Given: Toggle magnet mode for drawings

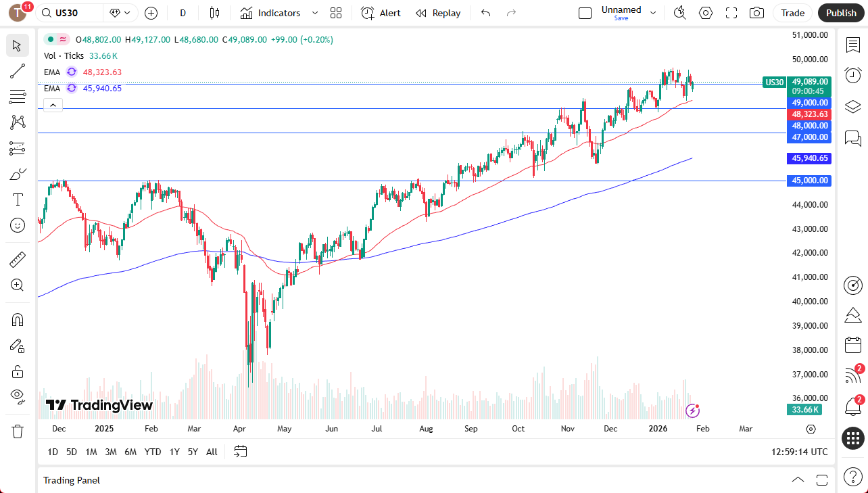Looking at the screenshot, I should (x=18, y=319).
